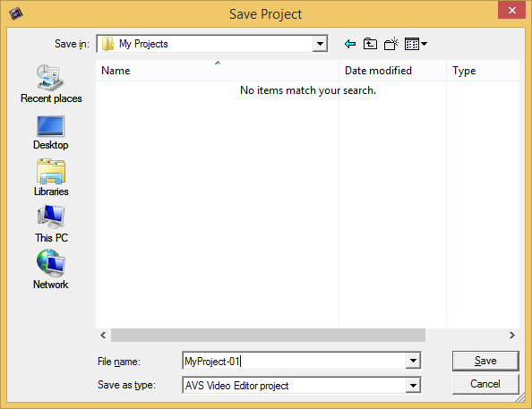Viewport: 532px width, 409px height.
Task: Go back to the last folder visited
Action: coord(350,44)
